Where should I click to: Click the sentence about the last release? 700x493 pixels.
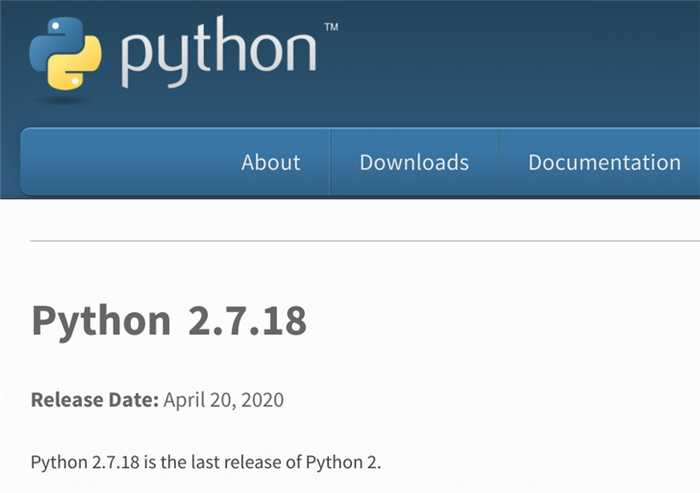206,463
